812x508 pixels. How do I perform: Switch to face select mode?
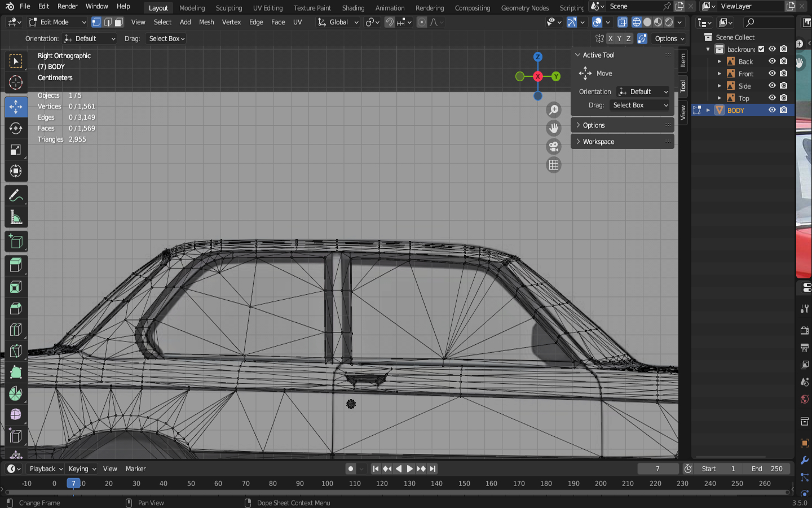(x=119, y=23)
